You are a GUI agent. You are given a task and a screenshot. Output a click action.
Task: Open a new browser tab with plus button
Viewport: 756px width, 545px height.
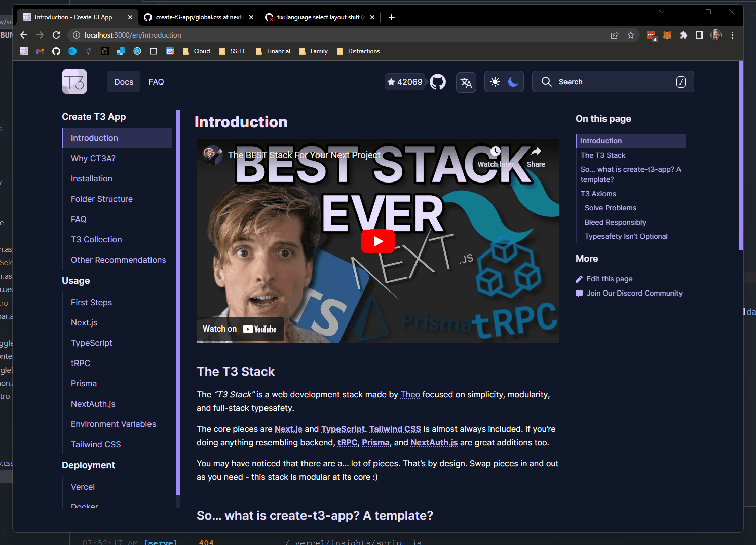pos(392,17)
